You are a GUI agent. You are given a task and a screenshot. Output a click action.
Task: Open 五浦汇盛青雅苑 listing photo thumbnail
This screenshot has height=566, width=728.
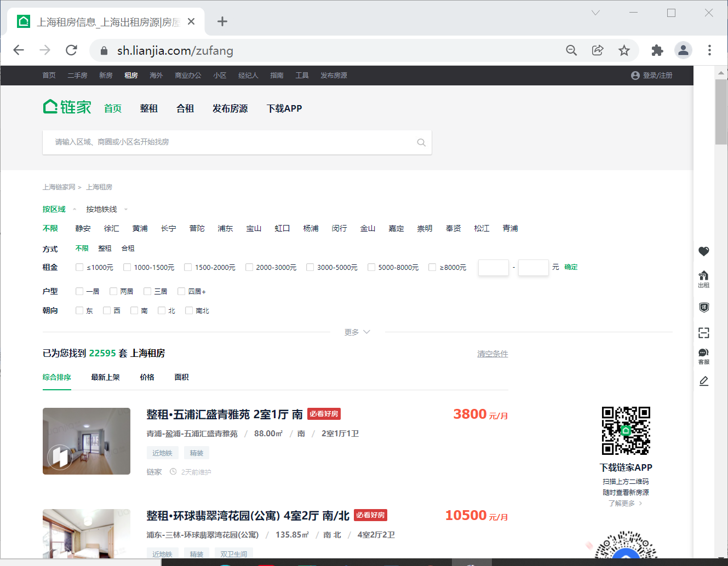tap(87, 441)
